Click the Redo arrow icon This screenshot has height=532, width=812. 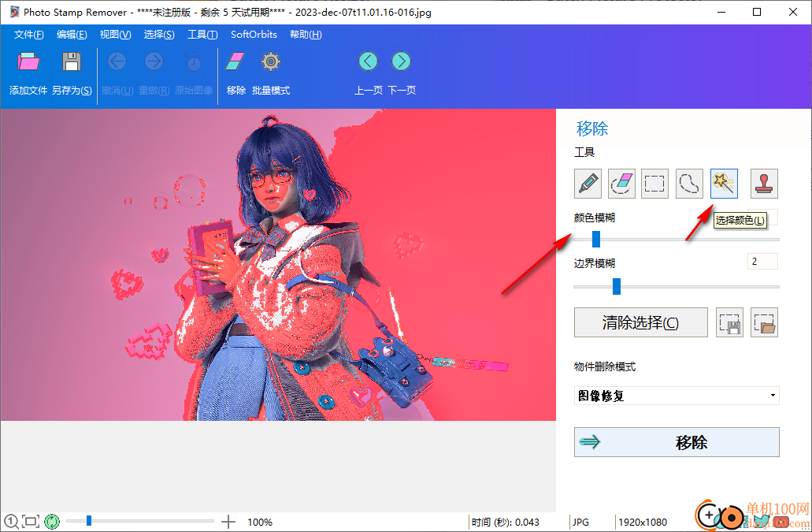tap(154, 61)
